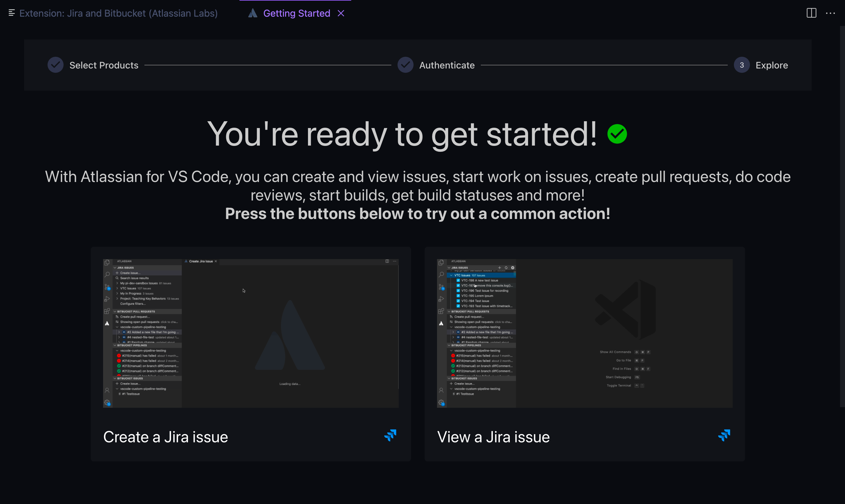This screenshot has width=845, height=504.
Task: Click "Press the buttons below" bold text
Action: coord(418,214)
